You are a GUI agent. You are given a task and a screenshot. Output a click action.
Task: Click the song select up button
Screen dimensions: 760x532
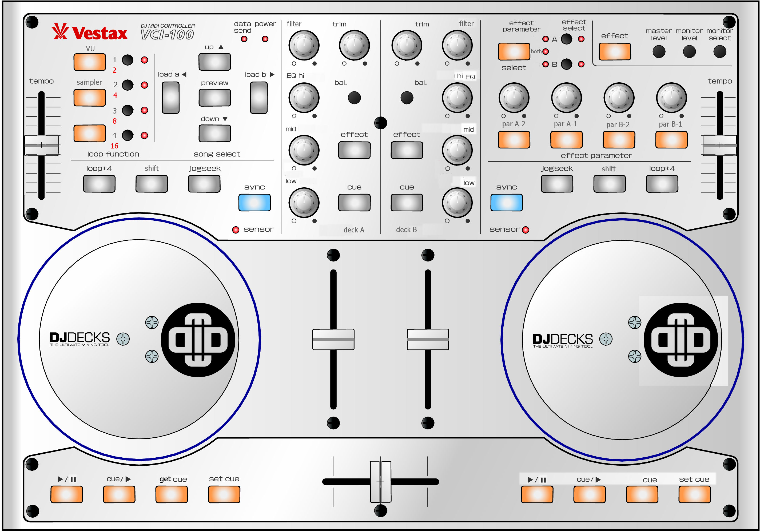214,62
